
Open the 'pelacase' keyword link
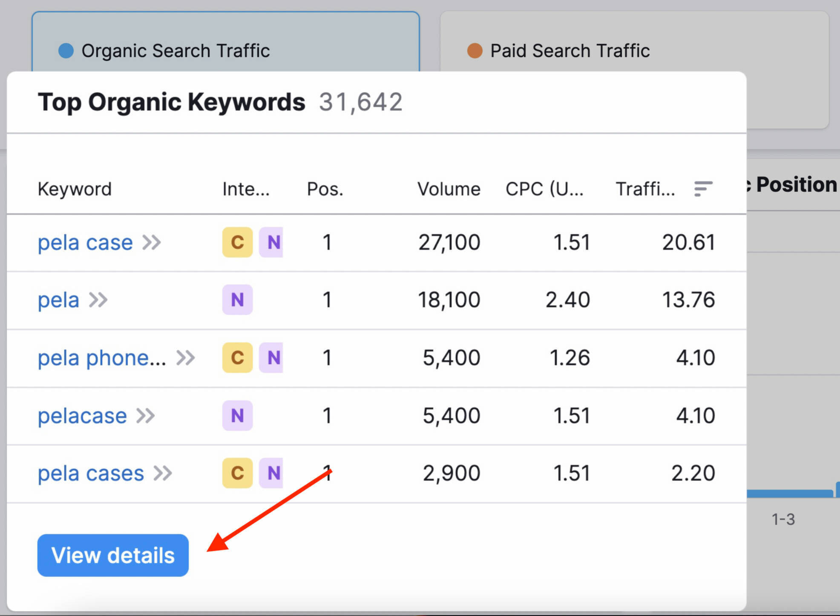point(82,415)
